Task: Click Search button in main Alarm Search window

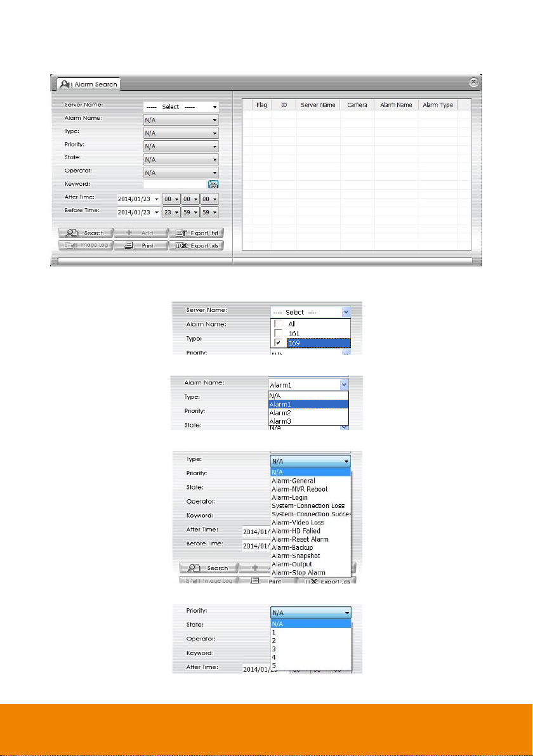Action: click(86, 233)
